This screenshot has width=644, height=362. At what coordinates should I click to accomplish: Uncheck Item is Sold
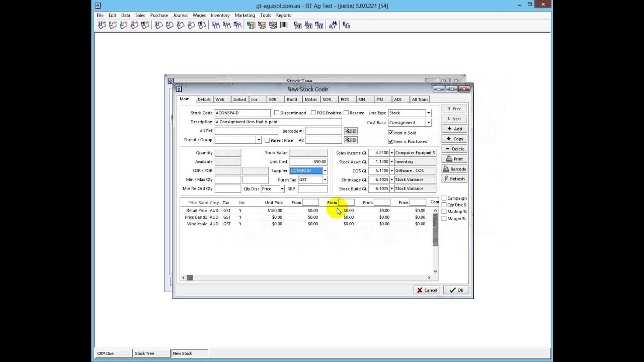click(x=390, y=133)
